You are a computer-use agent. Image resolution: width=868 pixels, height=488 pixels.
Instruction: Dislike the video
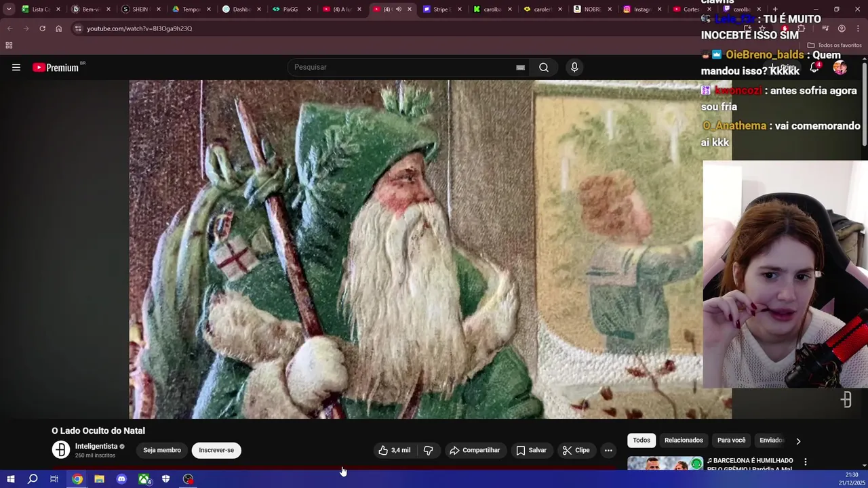[x=428, y=450]
